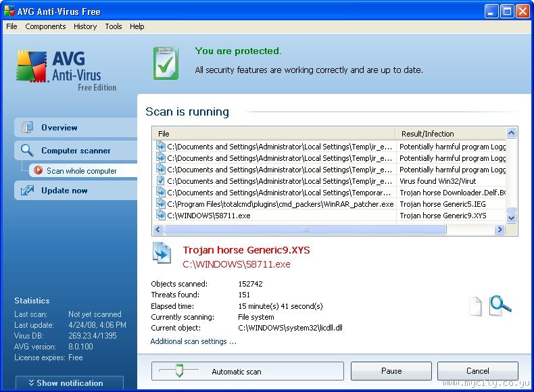Screen dimensions: 534x392
Task: Open the Tools menu
Action: pos(114,26)
